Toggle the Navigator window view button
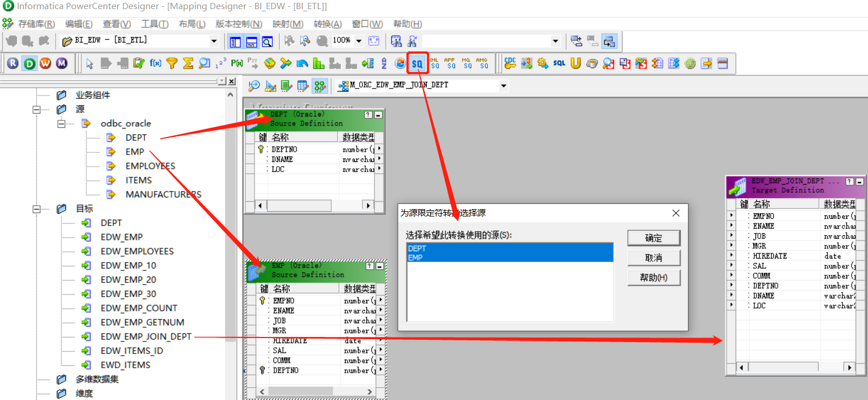The width and height of the screenshot is (868, 400). click(x=235, y=41)
